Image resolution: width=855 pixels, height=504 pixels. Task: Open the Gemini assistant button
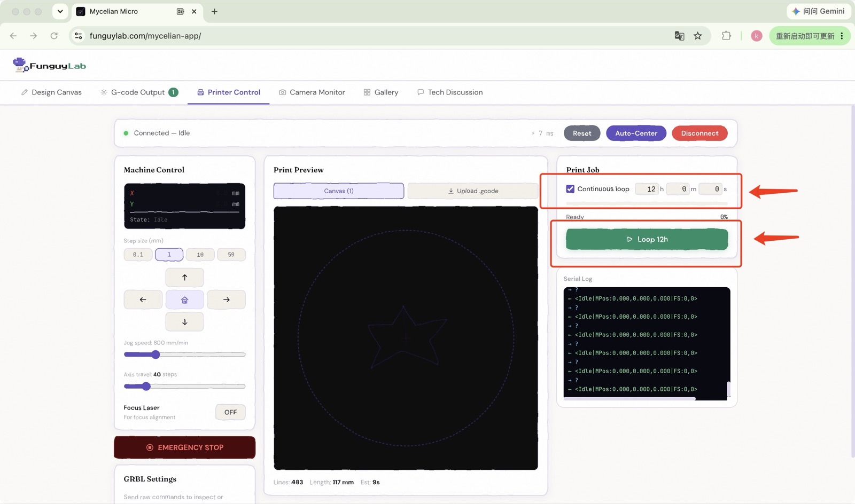click(x=818, y=11)
